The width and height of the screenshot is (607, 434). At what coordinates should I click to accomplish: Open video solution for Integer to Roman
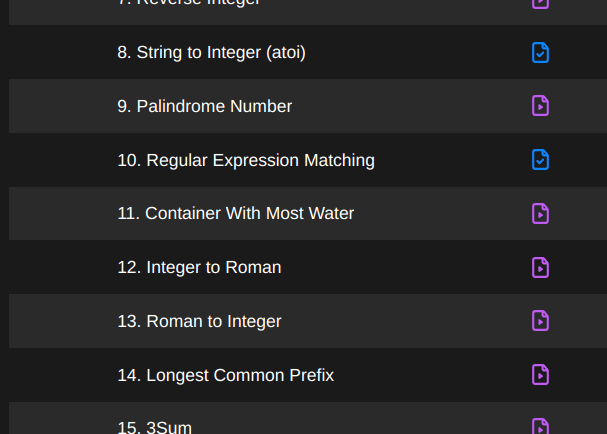[540, 267]
